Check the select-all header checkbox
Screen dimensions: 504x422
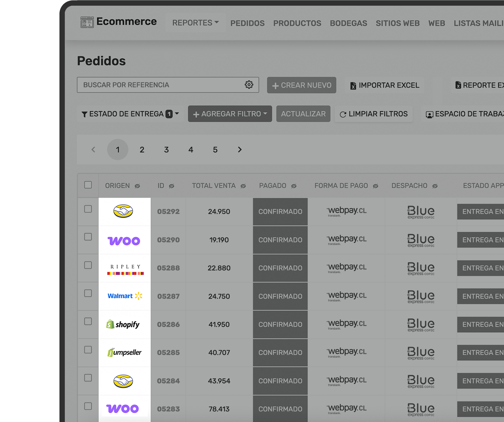click(x=88, y=185)
